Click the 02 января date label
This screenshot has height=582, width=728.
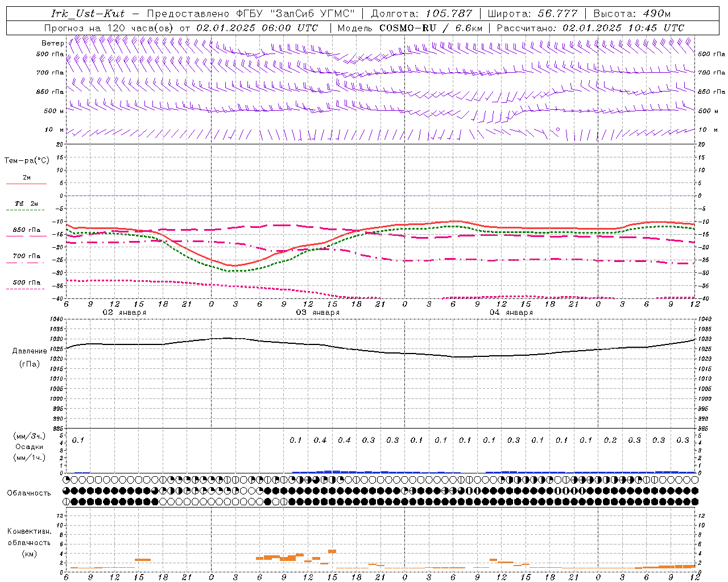pos(124,313)
